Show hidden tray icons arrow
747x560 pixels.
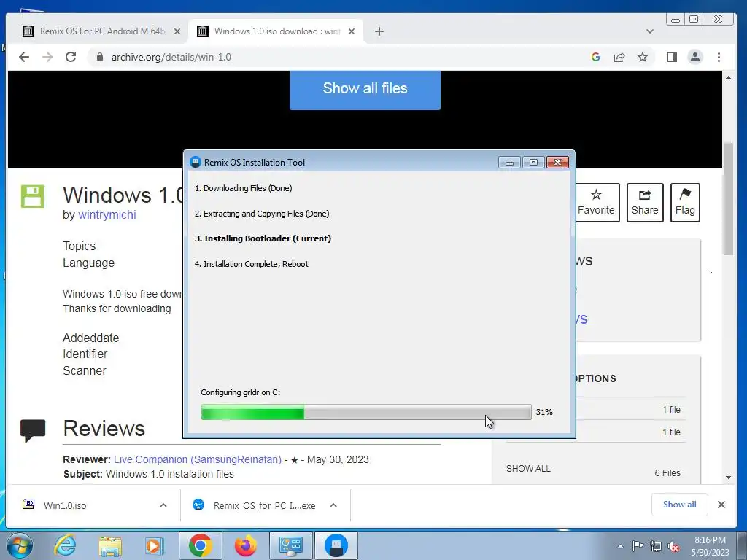click(x=620, y=546)
